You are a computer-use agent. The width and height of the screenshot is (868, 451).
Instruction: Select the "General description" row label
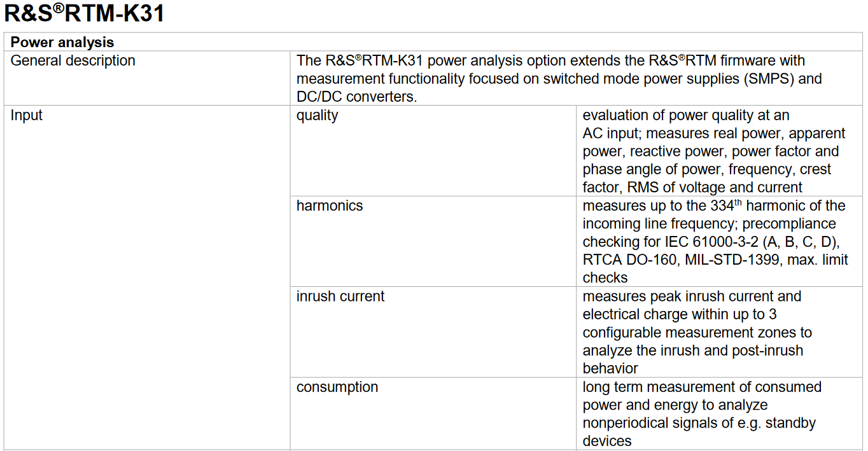click(73, 61)
